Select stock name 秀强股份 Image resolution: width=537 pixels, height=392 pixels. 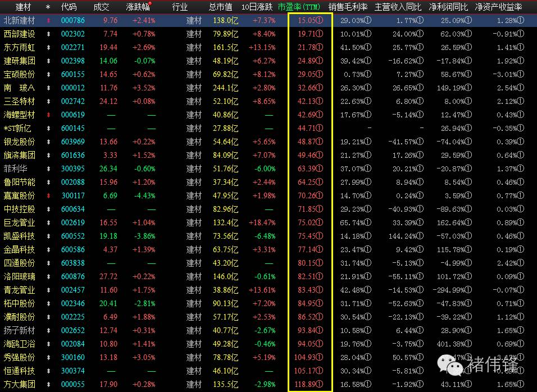click(x=20, y=357)
